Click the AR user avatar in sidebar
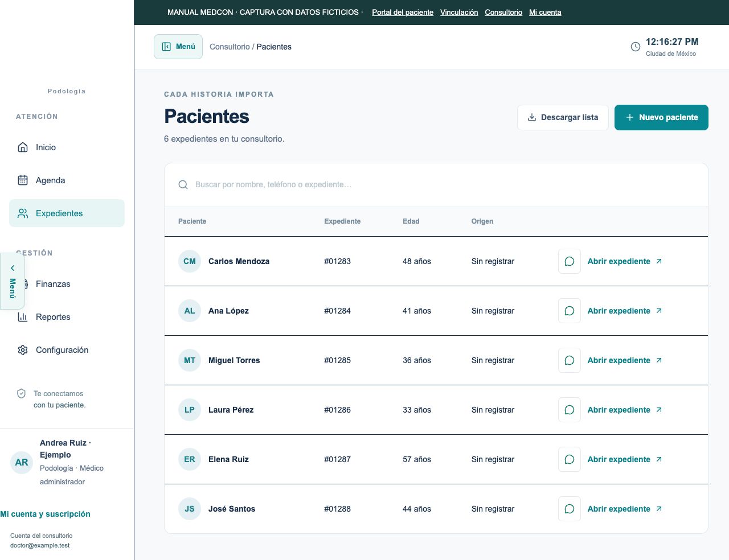This screenshot has height=560, width=729. tap(22, 462)
